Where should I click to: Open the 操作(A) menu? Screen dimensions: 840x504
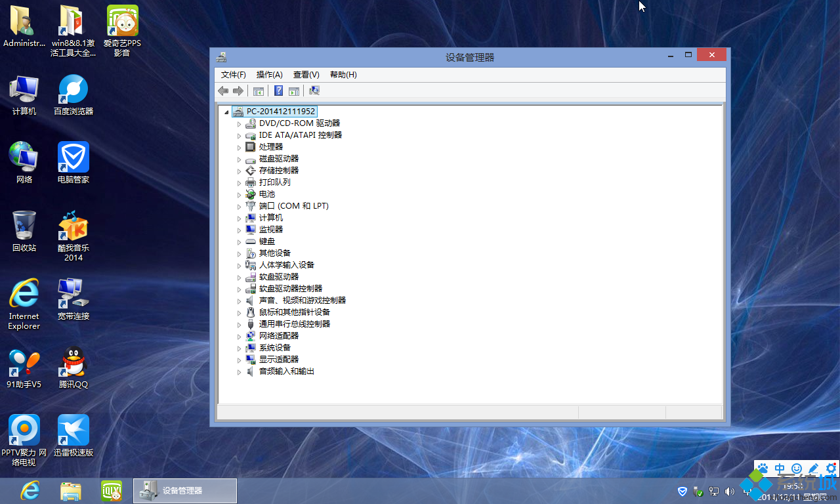[269, 75]
